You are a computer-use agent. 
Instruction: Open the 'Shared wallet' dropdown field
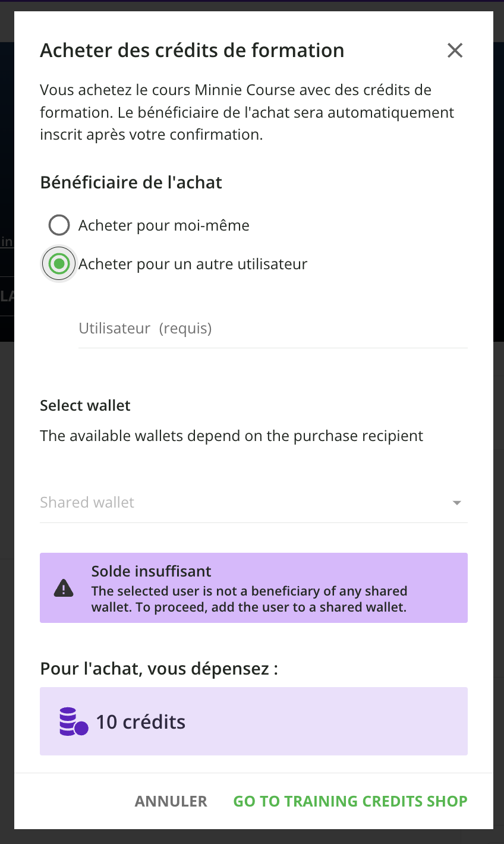244,503
